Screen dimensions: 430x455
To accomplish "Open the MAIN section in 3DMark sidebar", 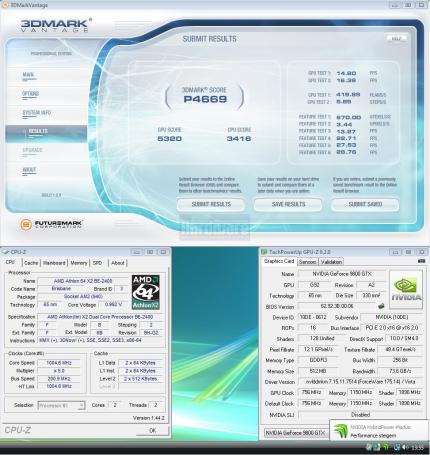I will pos(28,75).
